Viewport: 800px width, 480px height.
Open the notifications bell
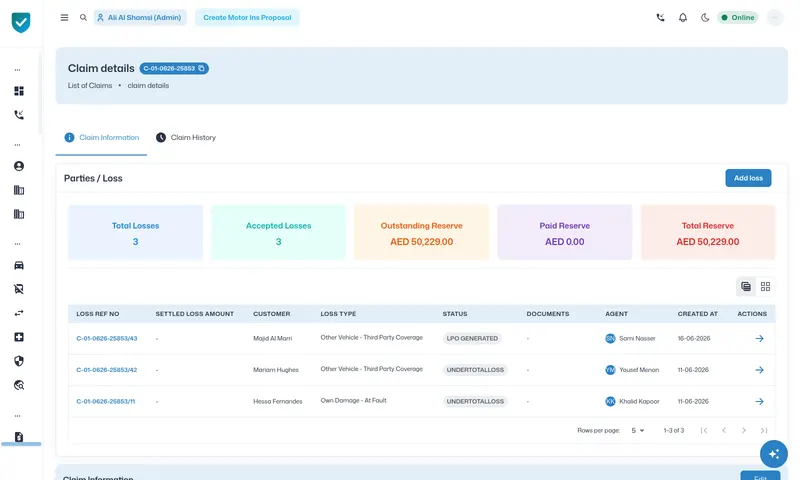pyautogui.click(x=683, y=17)
